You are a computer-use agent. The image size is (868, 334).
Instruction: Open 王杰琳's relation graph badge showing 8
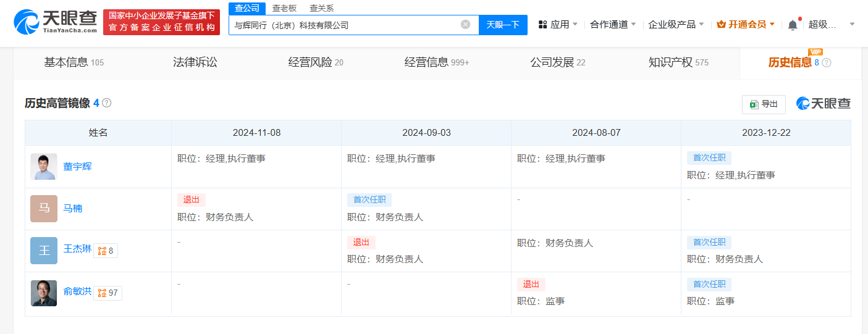(106, 251)
